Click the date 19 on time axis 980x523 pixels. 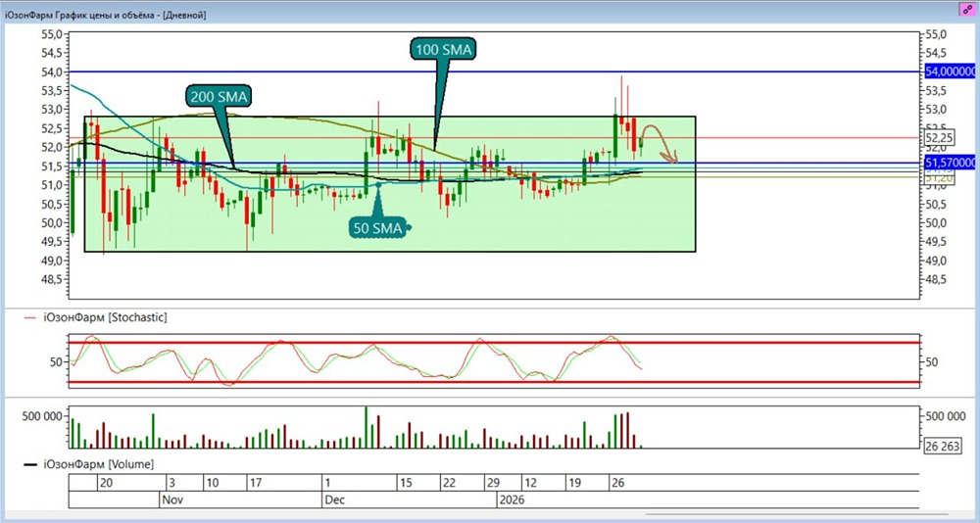(574, 483)
